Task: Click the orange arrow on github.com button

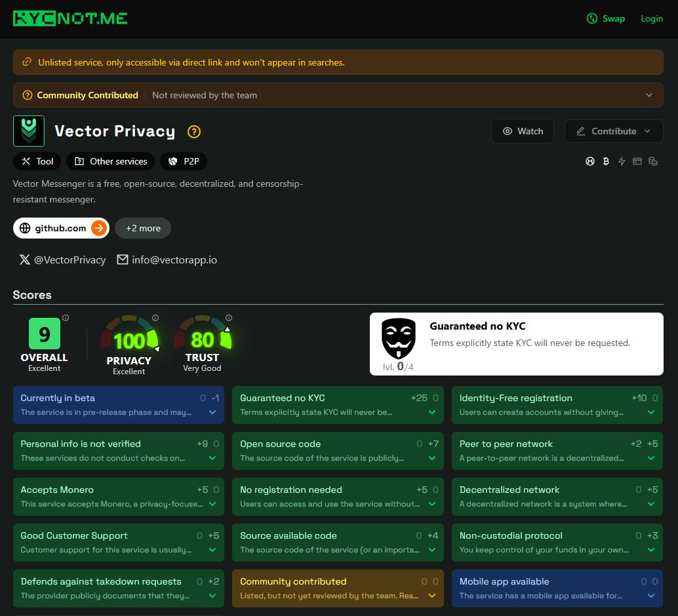Action: pyautogui.click(x=99, y=228)
